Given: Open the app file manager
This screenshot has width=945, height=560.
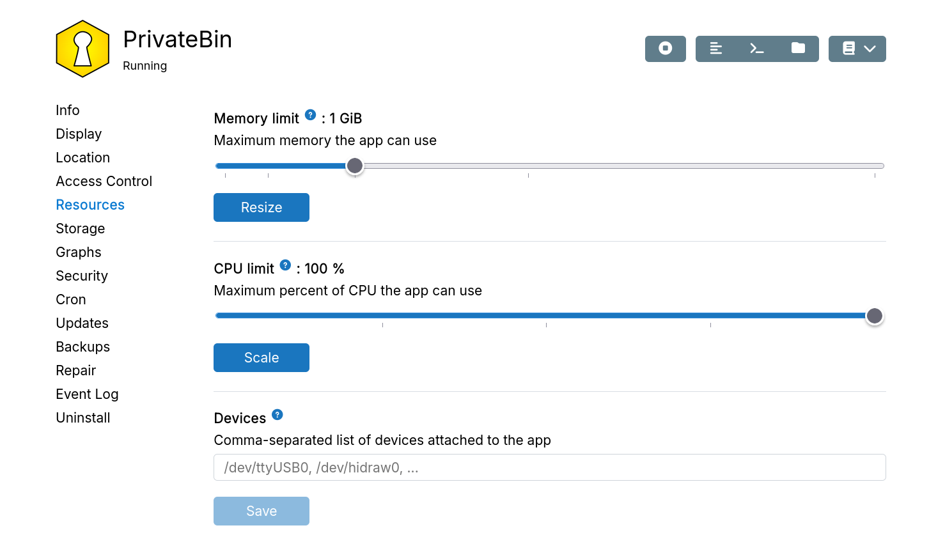Looking at the screenshot, I should click(798, 49).
